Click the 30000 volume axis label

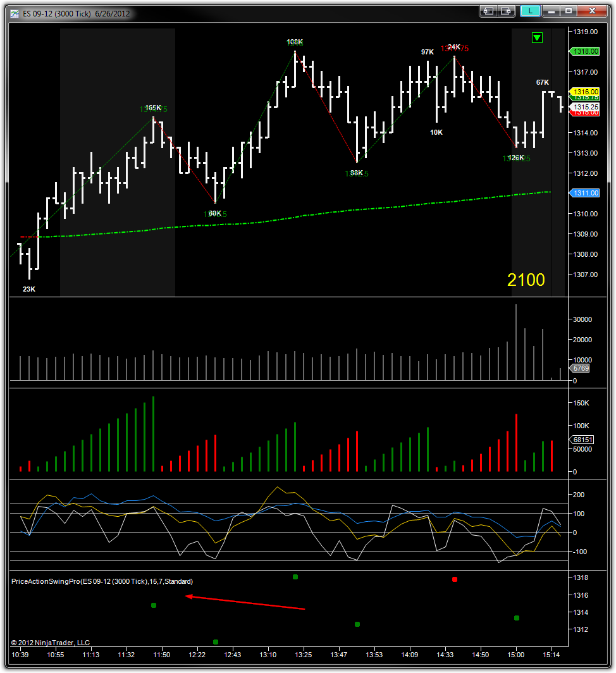(x=582, y=319)
